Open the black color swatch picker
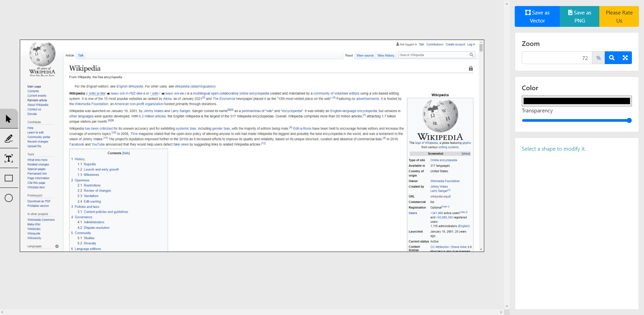The image size is (644, 315). [577, 101]
